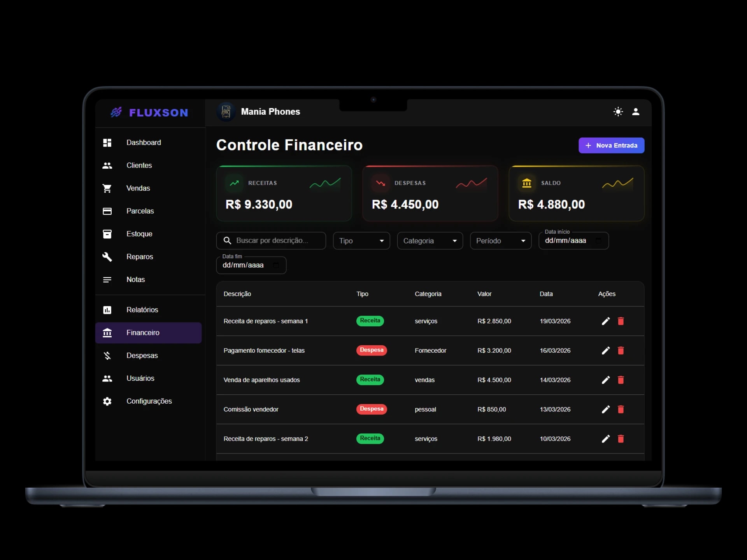Open Notas from the sidebar
This screenshot has width=747, height=560.
[135, 279]
